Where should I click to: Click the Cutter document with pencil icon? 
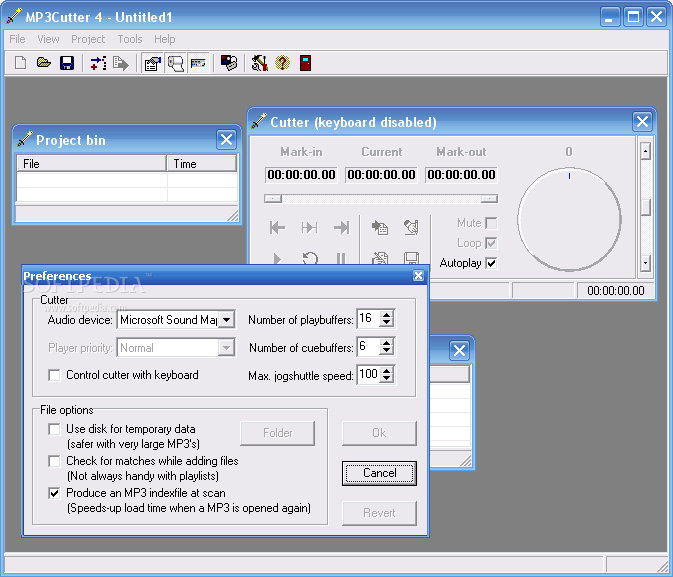coord(380,258)
